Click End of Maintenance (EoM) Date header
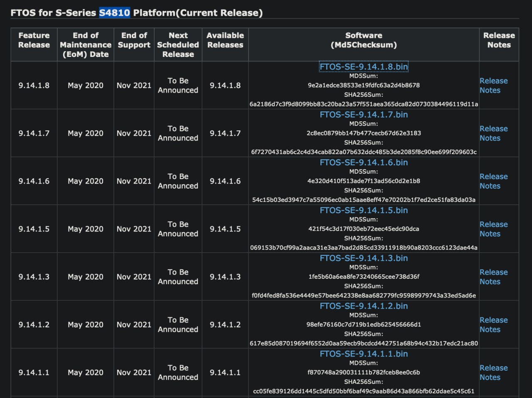The width and height of the screenshot is (532, 398). [86, 45]
